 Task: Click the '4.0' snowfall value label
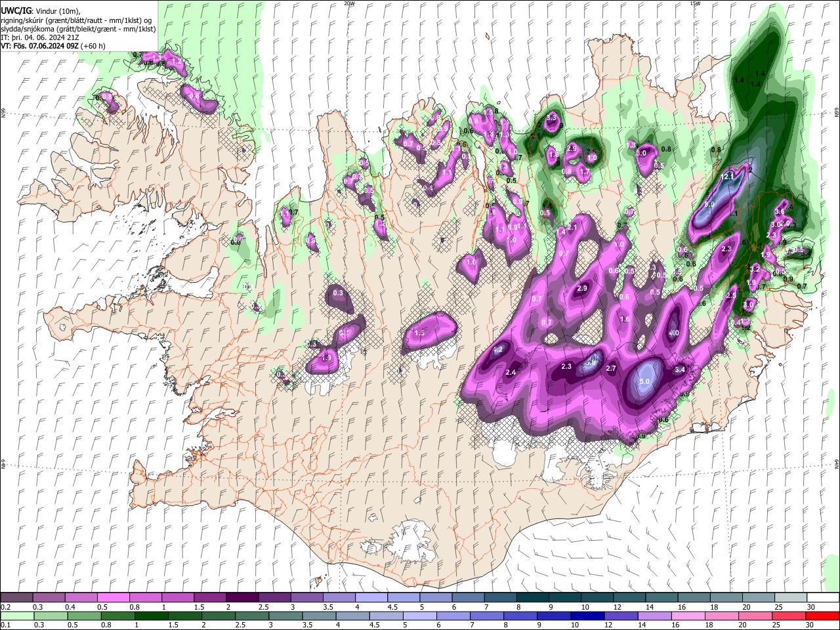[x=673, y=333]
